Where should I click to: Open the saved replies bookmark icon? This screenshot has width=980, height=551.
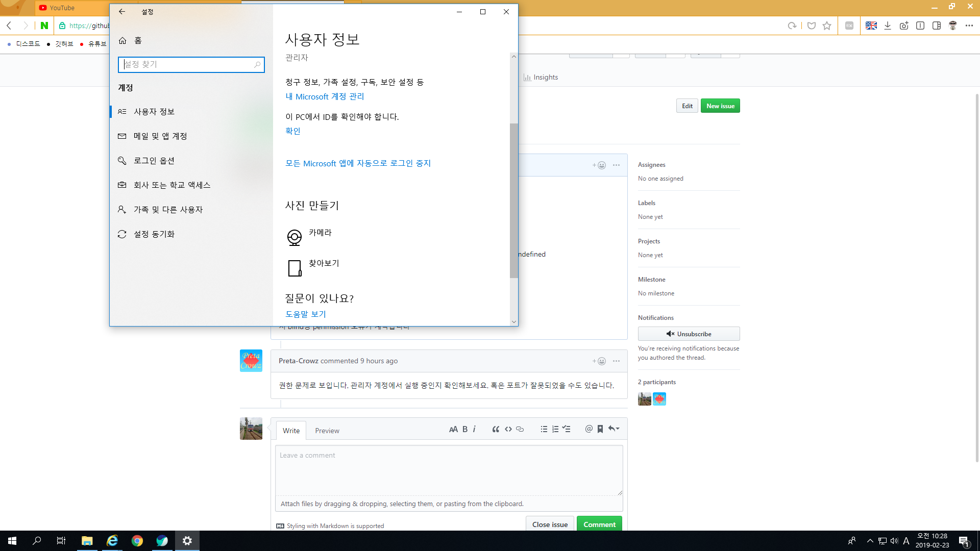pyautogui.click(x=600, y=429)
